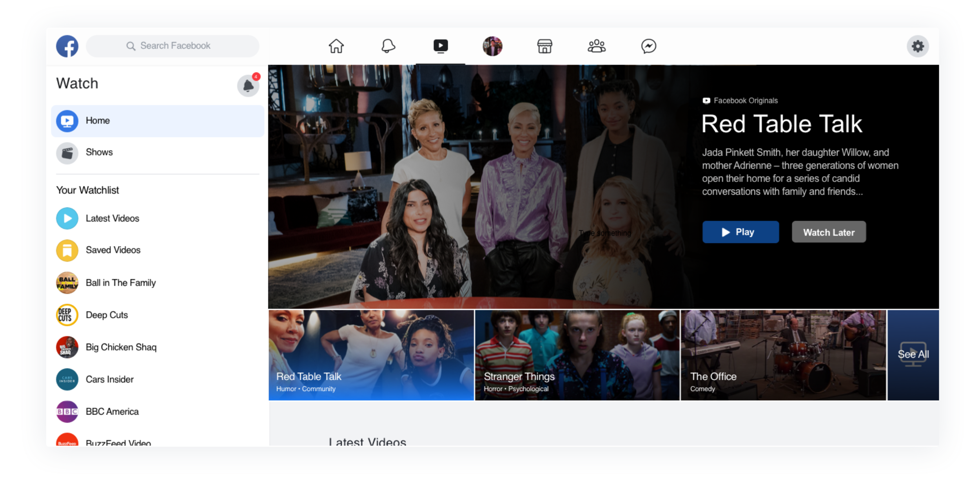This screenshot has height=477, width=980.
Task: Select Shows in the Watch sidebar
Action: coord(158,152)
